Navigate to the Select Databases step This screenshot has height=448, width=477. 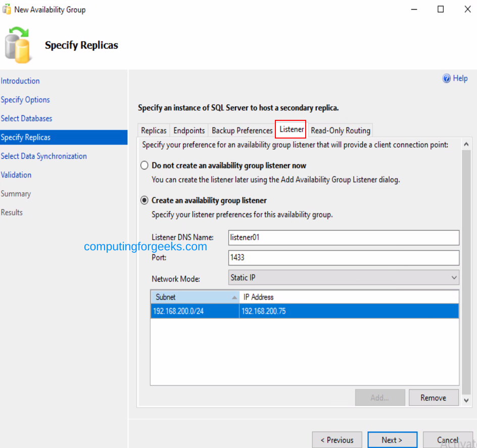pyautogui.click(x=26, y=118)
